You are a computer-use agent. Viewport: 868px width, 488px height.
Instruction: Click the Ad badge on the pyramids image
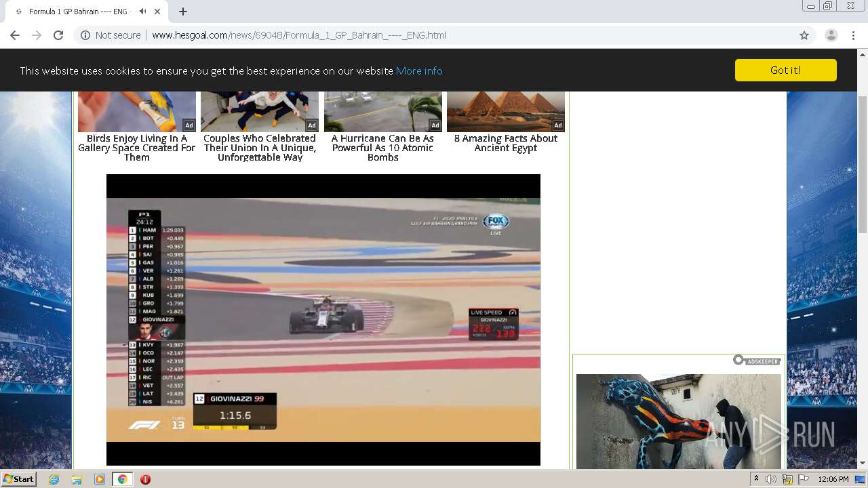pos(558,125)
